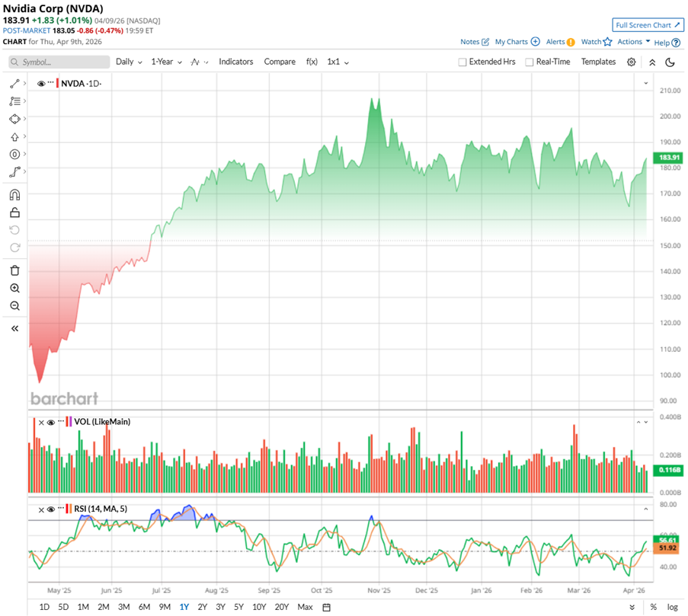688x616 pixels.
Task: Check the Extended Hrs checkbox
Action: click(x=462, y=62)
